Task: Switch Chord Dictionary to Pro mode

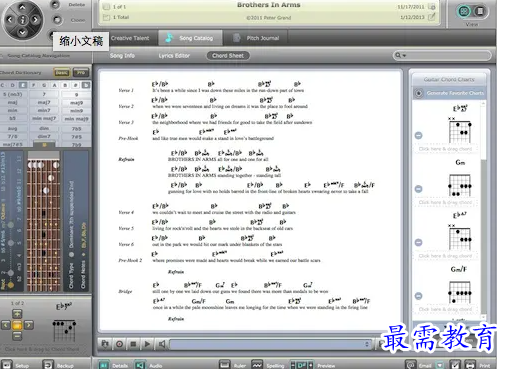Action: coord(81,72)
